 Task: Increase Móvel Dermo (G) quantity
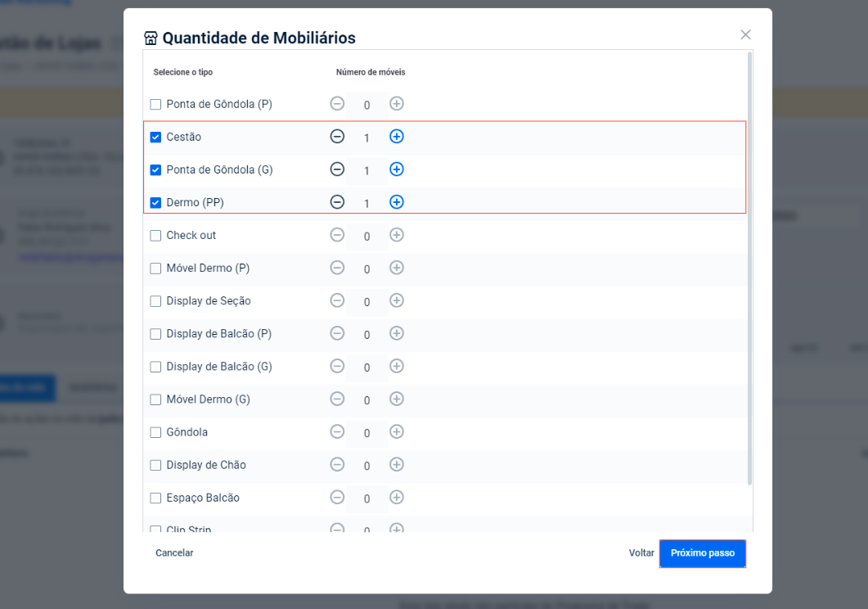[397, 399]
